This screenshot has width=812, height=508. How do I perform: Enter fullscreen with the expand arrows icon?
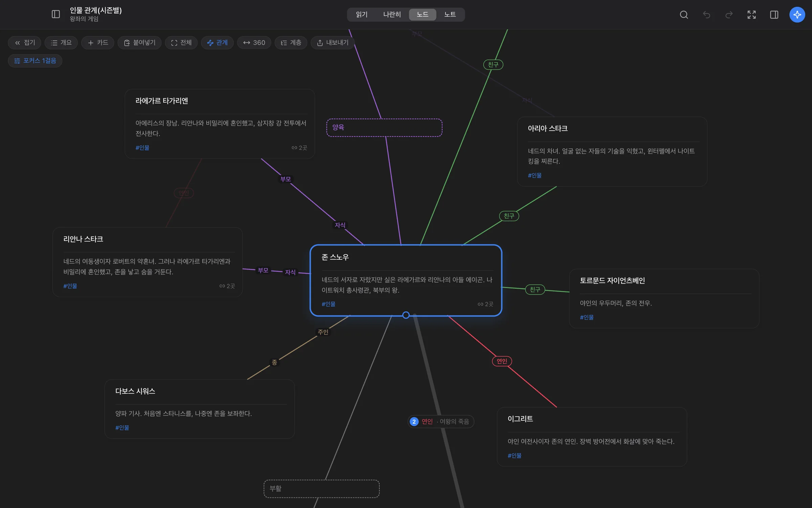(x=751, y=15)
